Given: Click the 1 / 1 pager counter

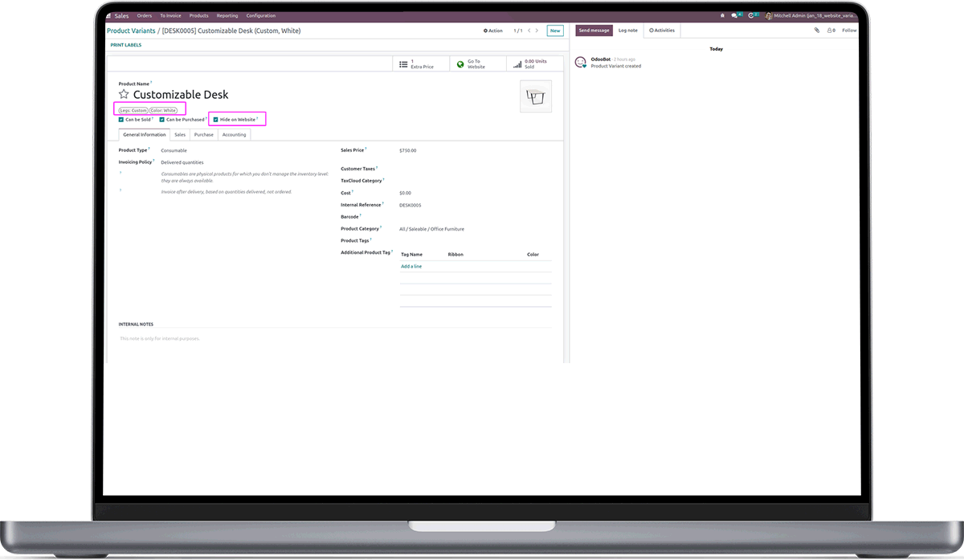Looking at the screenshot, I should (518, 31).
